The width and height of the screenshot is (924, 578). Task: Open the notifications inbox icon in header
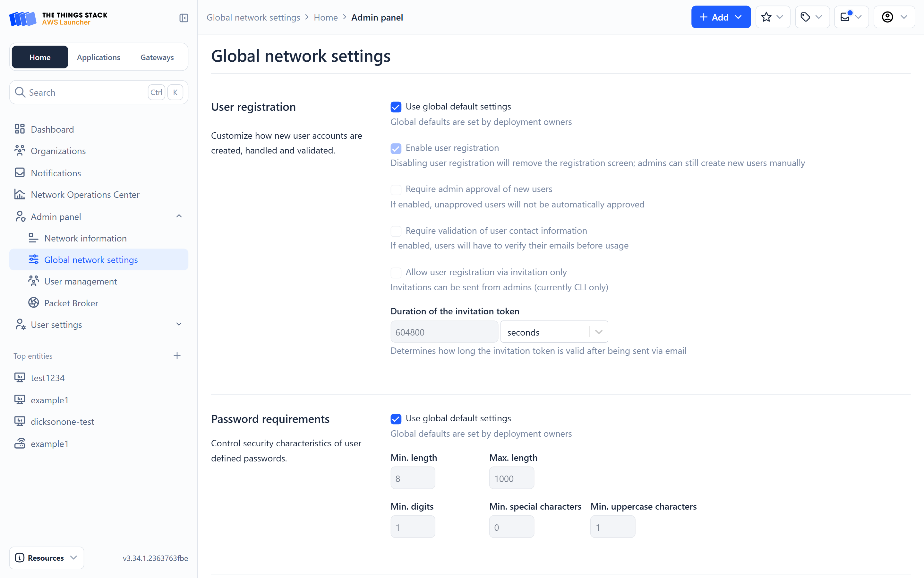845,17
